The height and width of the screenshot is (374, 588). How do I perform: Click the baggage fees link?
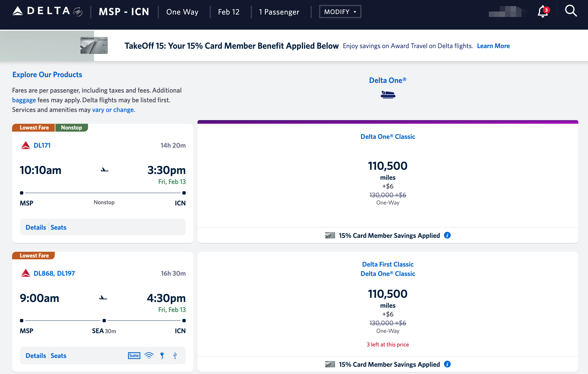pyautogui.click(x=24, y=100)
